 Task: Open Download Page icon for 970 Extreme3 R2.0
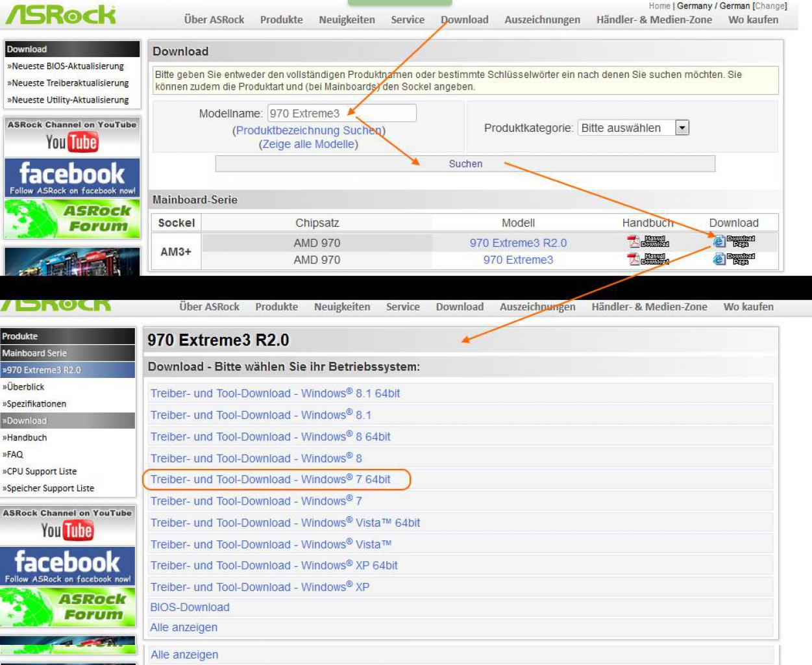coord(734,242)
